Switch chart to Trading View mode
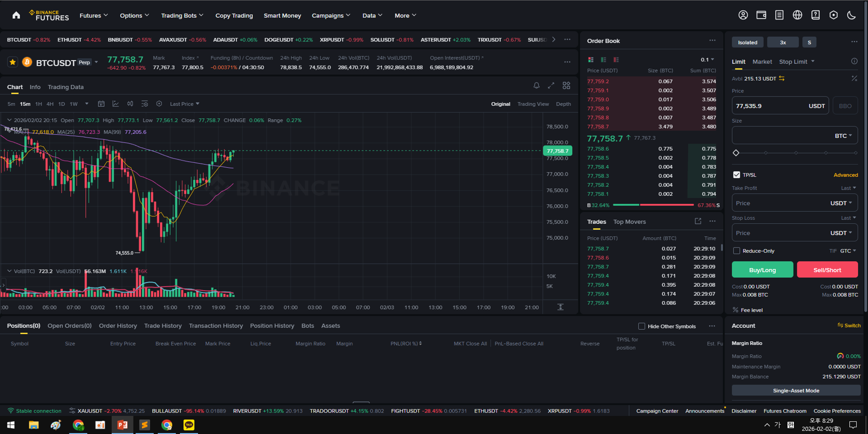 tap(533, 104)
